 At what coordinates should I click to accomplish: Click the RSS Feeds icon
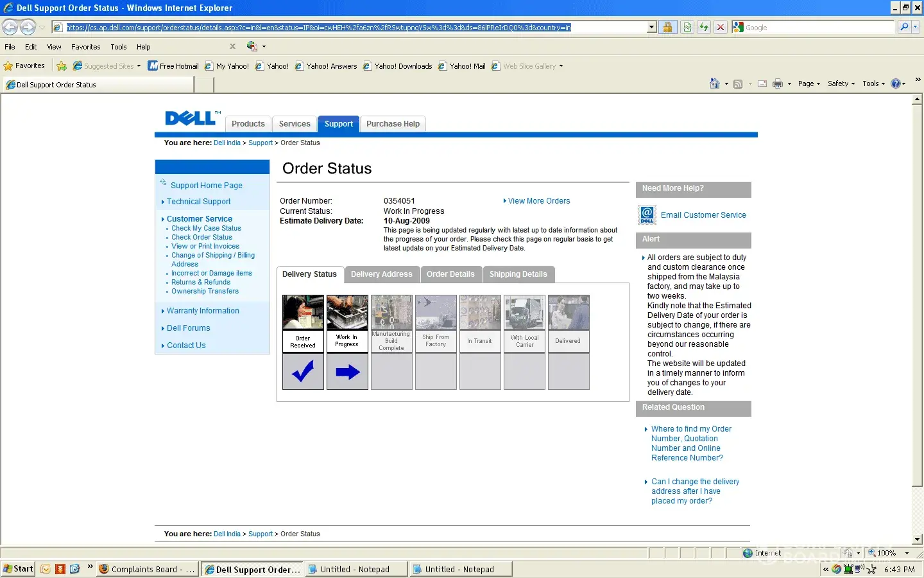click(738, 83)
